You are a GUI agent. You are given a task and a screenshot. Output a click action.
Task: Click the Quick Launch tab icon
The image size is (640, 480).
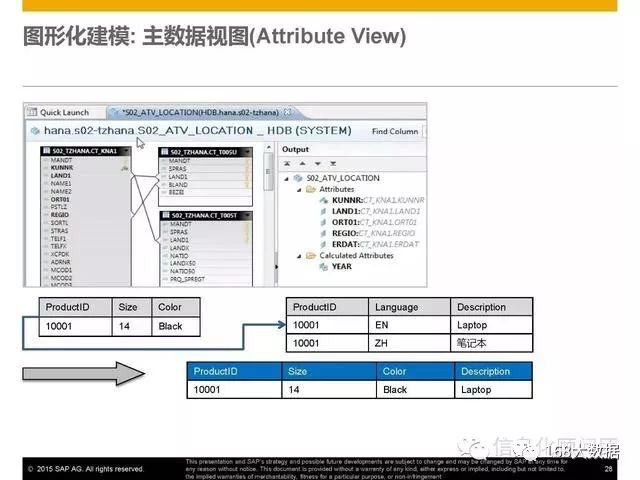32,112
